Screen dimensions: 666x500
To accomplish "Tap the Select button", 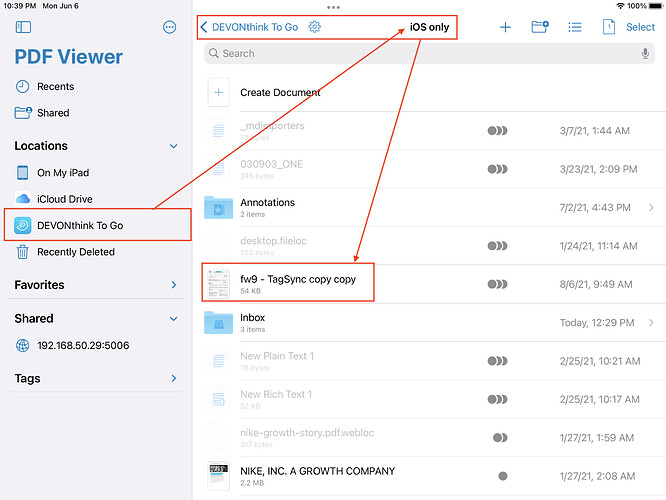I will [x=640, y=27].
